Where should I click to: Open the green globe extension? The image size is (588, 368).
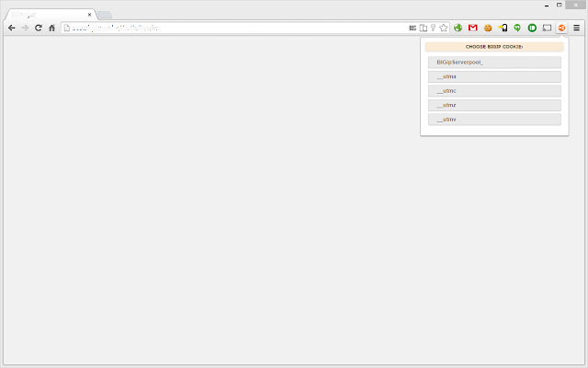(x=458, y=28)
